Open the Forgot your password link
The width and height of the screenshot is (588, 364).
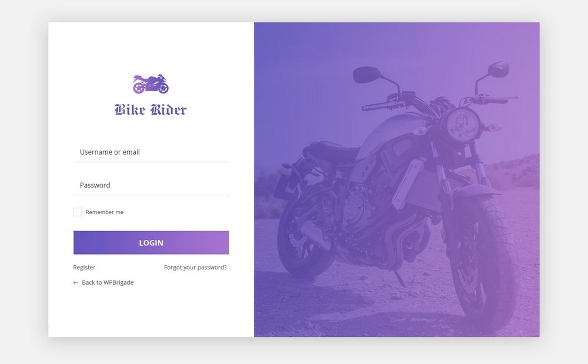click(195, 268)
